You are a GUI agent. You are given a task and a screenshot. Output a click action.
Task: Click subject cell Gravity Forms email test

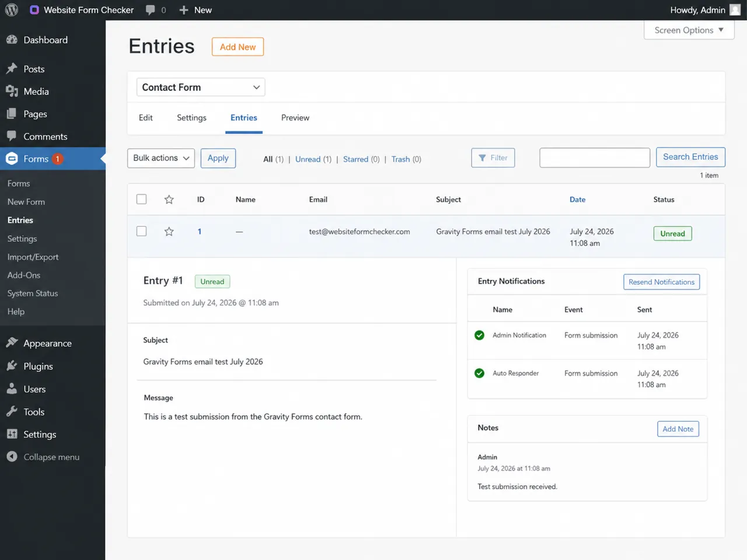[x=493, y=232]
